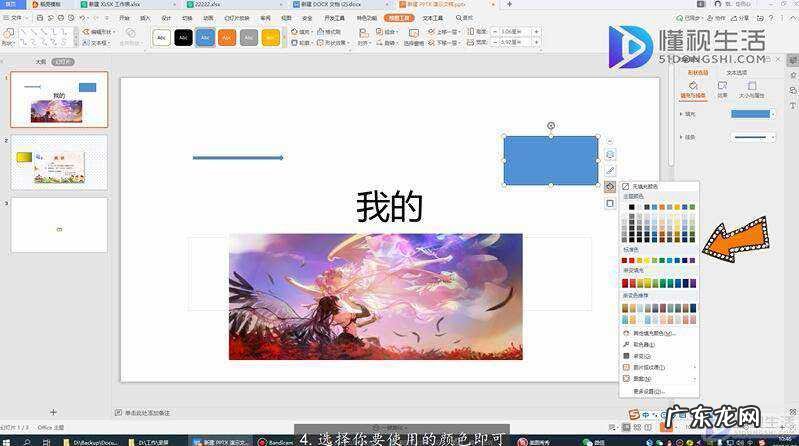Click Send Backward in ribbon
This screenshot has height=446, width=799.
444,43
